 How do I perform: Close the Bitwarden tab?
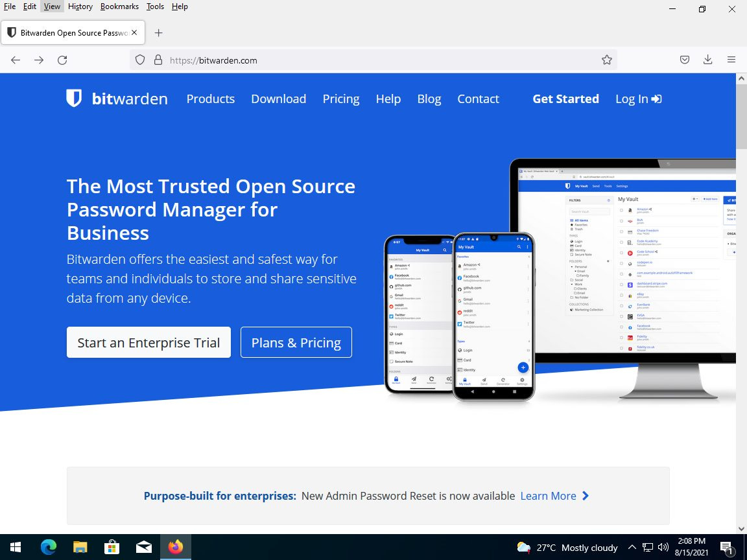coord(134,33)
